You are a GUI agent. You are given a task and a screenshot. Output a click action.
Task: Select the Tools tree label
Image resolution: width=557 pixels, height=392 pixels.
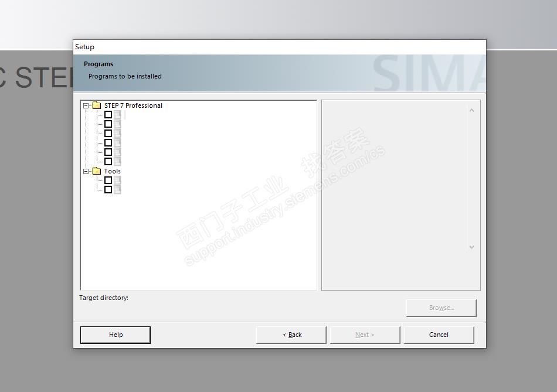(x=112, y=171)
